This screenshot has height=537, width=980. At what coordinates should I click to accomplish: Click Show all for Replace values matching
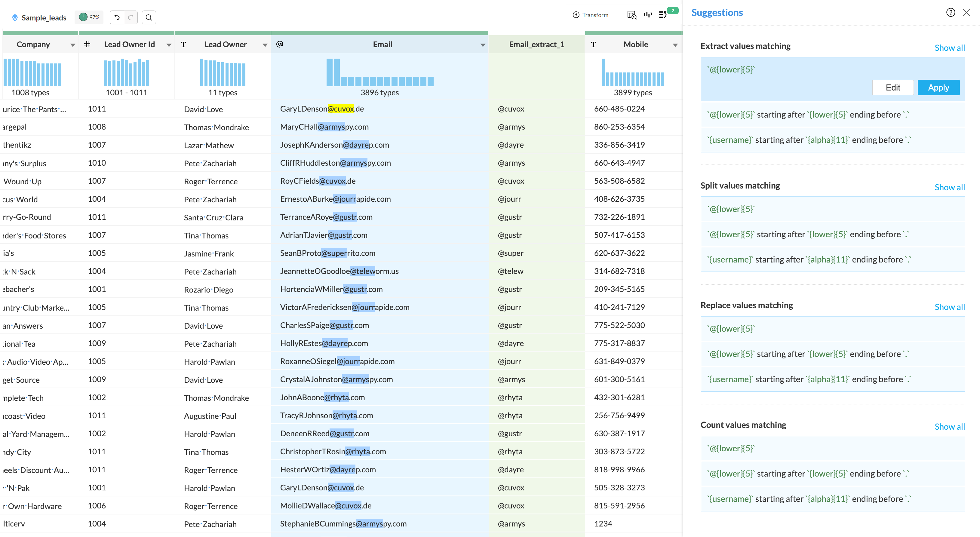click(x=949, y=307)
